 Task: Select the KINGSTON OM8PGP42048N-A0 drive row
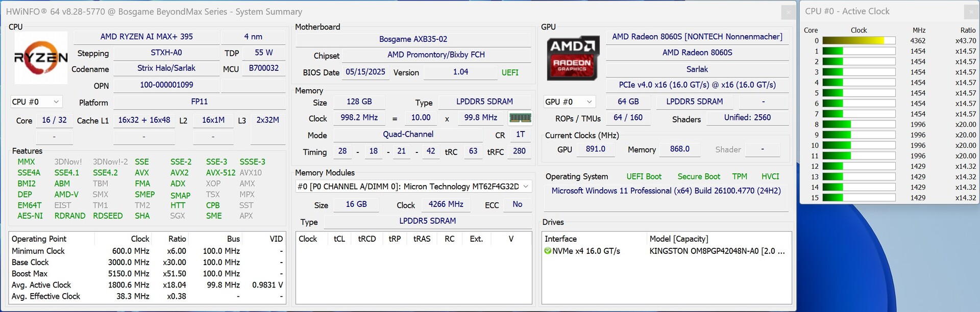(x=667, y=251)
